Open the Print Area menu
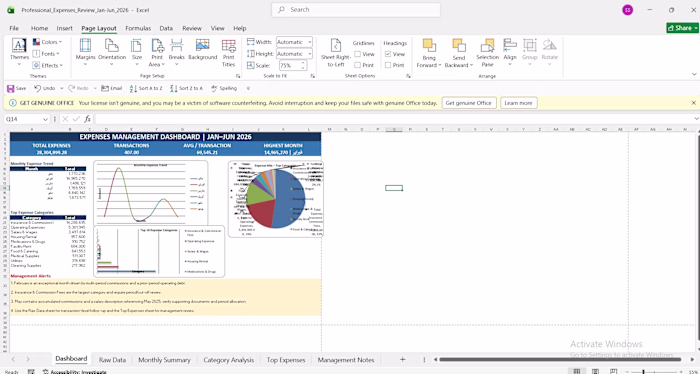The image size is (700, 374). pos(157,52)
